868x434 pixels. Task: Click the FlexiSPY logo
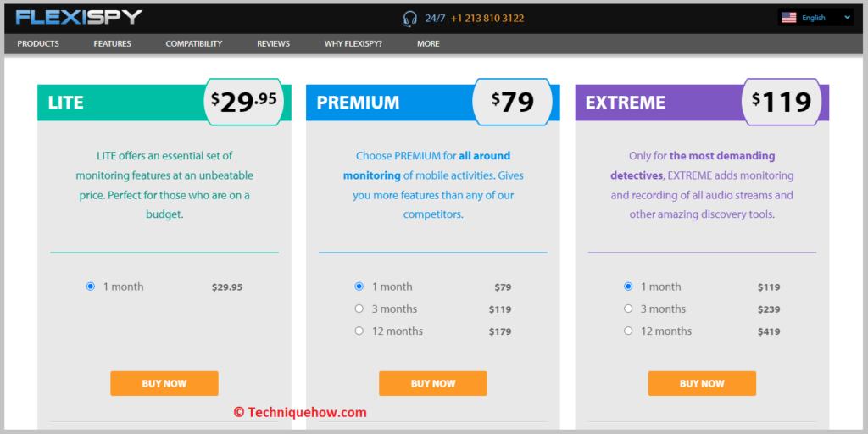click(79, 17)
